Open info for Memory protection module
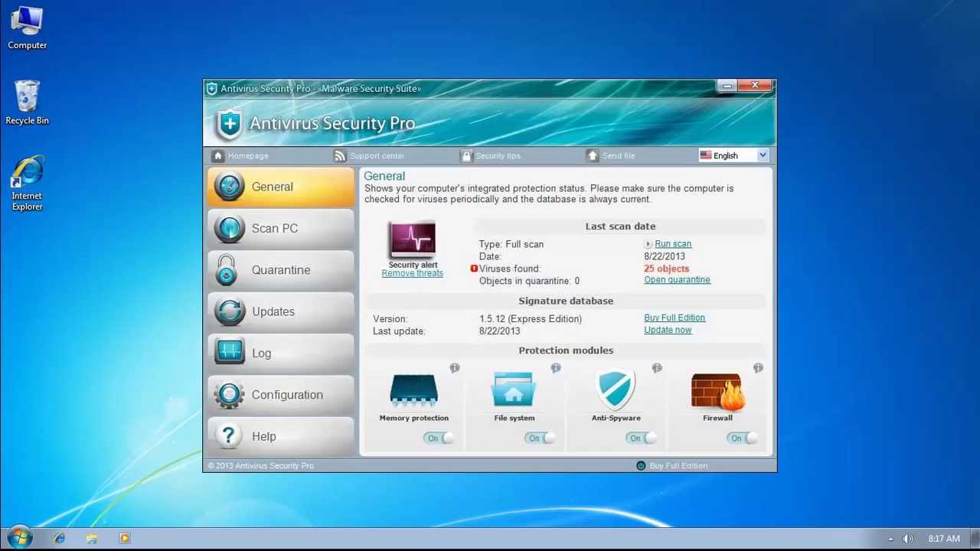Screen dimensions: 980x551 (x=455, y=368)
